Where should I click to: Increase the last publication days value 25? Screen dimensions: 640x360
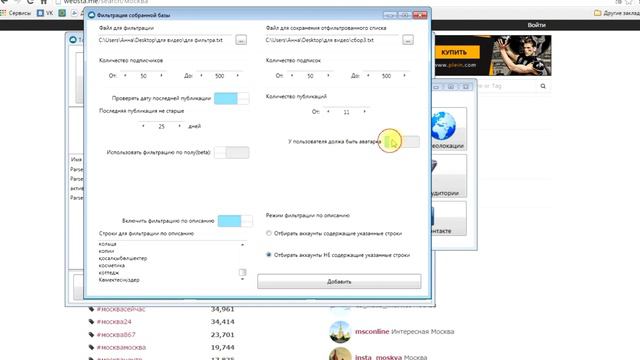(x=180, y=126)
